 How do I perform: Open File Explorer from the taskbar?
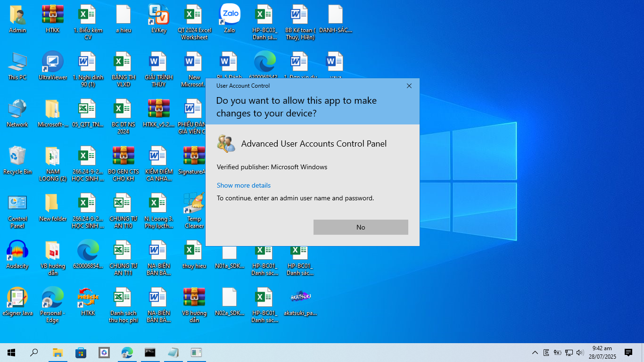(x=58, y=352)
